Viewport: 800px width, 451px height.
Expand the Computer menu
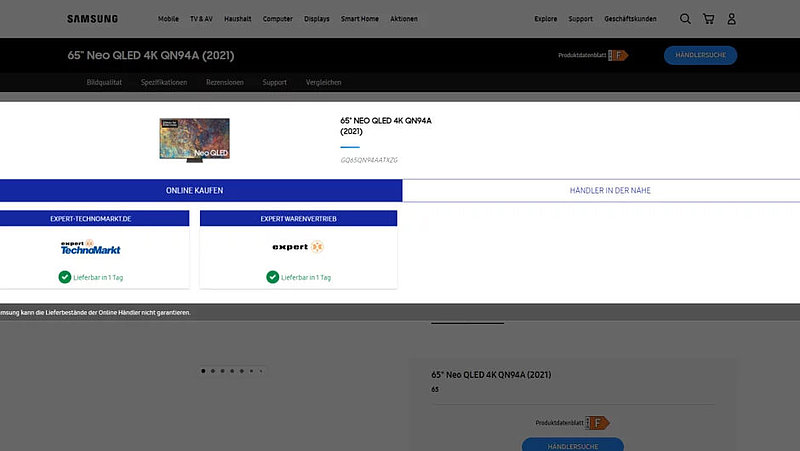pyautogui.click(x=278, y=19)
